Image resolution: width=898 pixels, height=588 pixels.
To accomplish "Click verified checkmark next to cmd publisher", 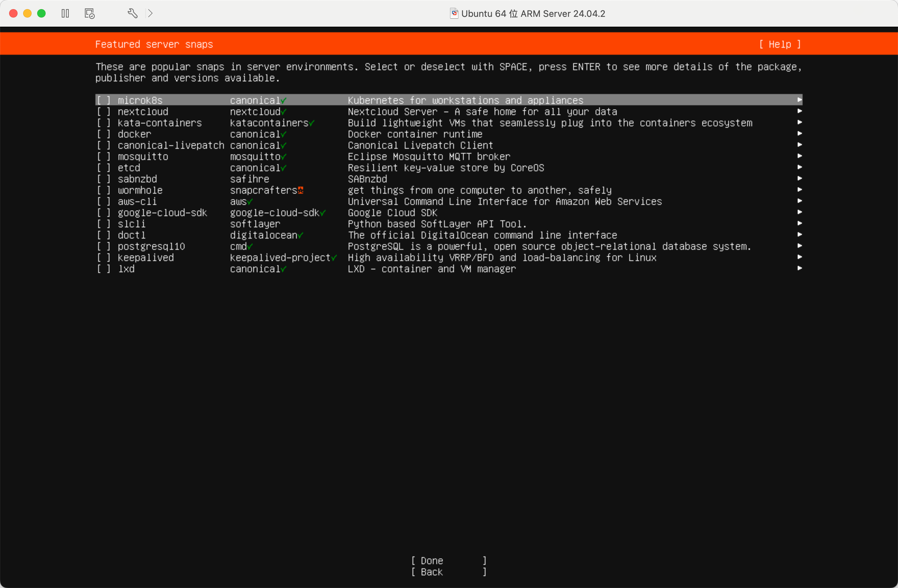I will point(250,246).
